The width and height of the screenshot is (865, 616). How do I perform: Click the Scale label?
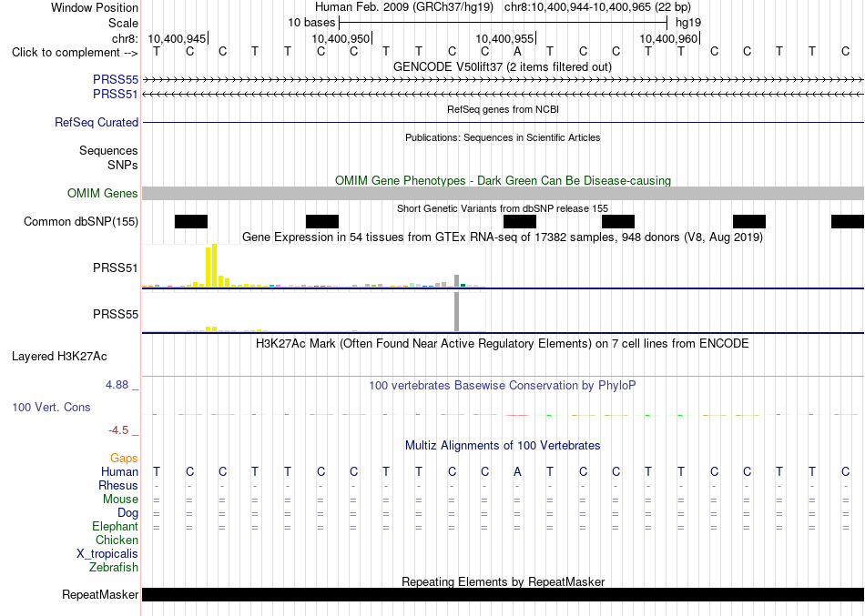coord(123,23)
